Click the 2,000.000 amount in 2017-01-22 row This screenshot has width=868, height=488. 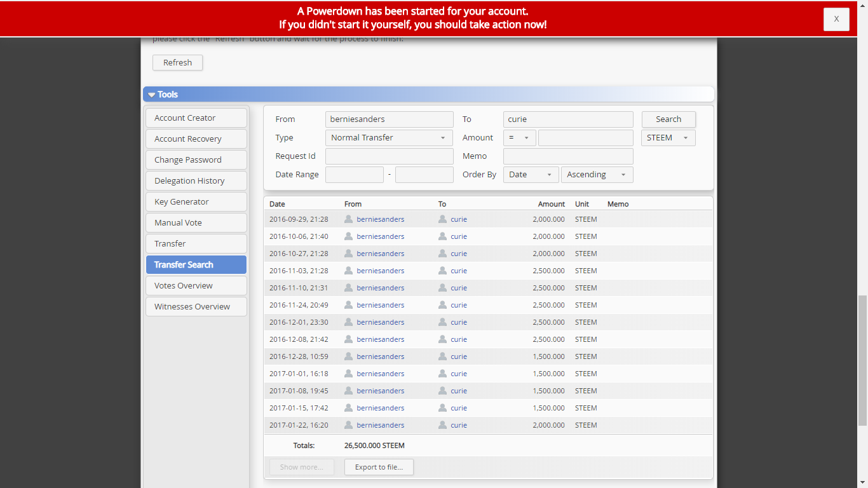(549, 425)
